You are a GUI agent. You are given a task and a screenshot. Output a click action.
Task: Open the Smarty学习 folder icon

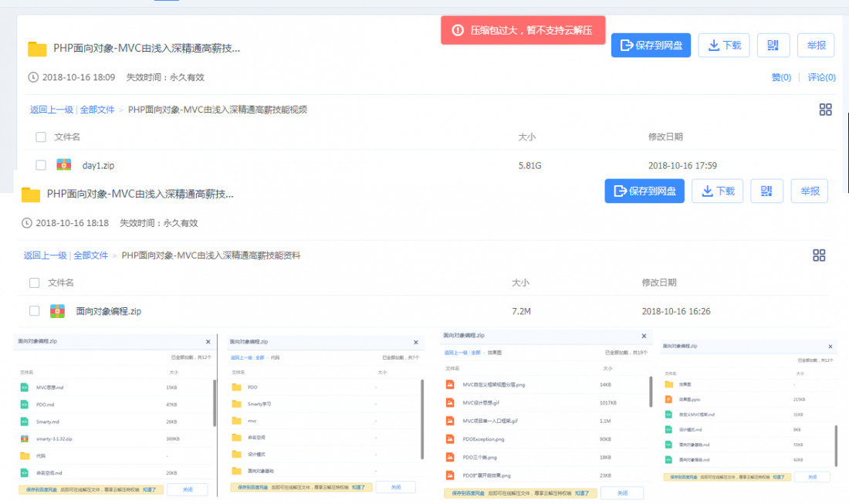236,404
